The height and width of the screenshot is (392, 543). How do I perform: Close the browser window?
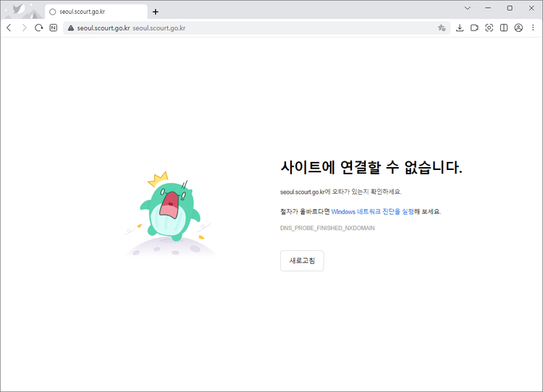click(531, 8)
